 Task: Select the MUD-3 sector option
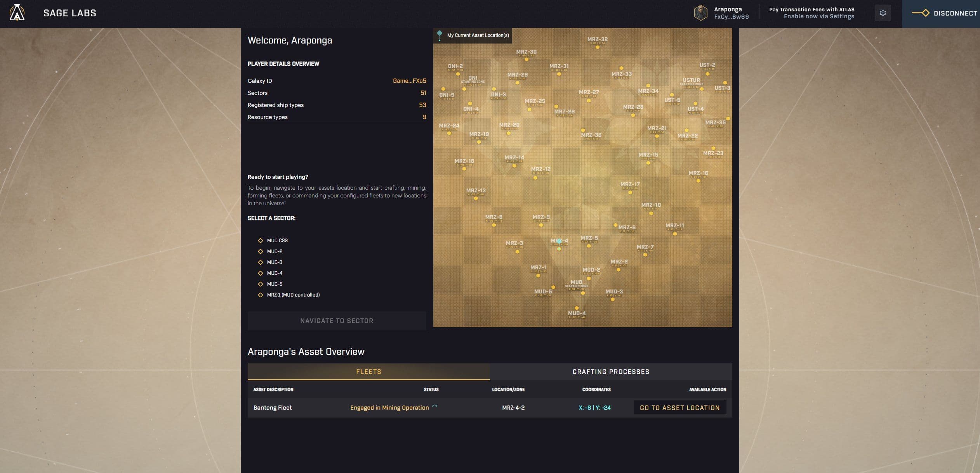pyautogui.click(x=270, y=262)
